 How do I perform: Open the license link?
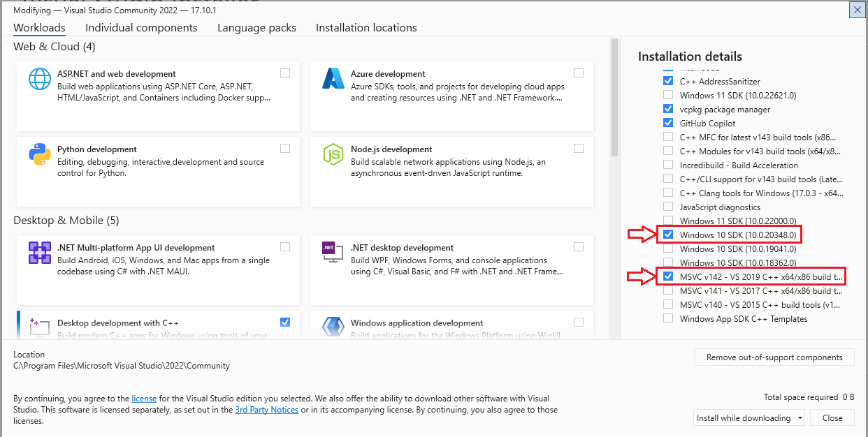pyautogui.click(x=144, y=399)
